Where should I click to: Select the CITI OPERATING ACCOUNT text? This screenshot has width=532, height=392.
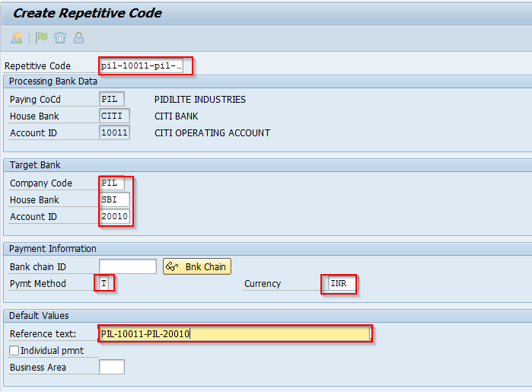[212, 132]
